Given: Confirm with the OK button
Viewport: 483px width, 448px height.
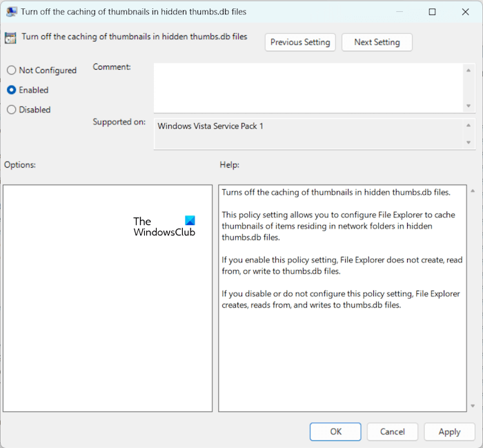Looking at the screenshot, I should pos(335,431).
